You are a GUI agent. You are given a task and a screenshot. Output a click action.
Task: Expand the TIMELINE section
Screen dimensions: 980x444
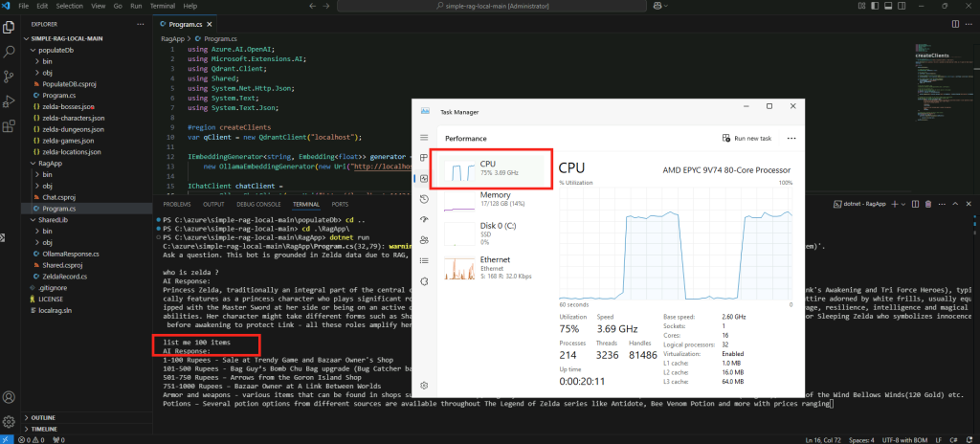pyautogui.click(x=87, y=429)
